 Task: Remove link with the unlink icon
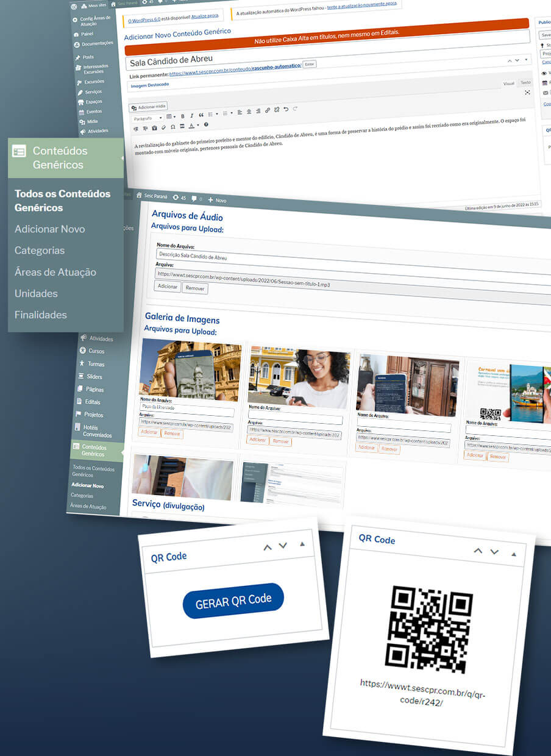[x=277, y=110]
